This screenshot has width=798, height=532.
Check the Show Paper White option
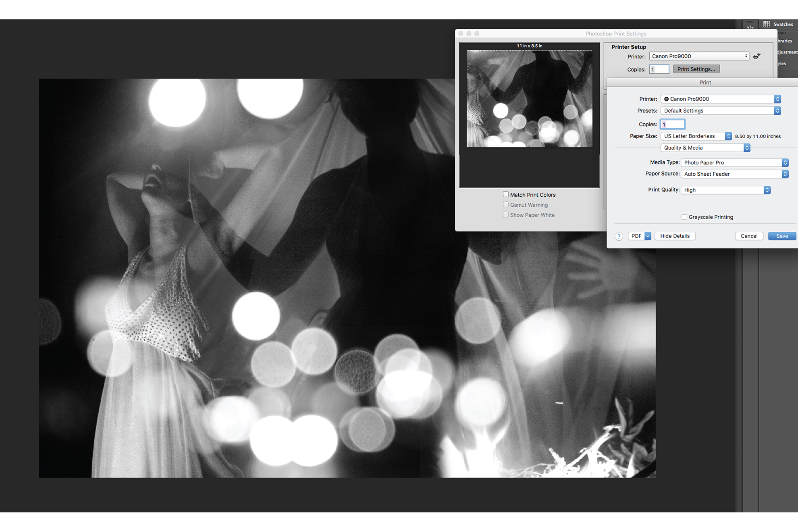506,215
